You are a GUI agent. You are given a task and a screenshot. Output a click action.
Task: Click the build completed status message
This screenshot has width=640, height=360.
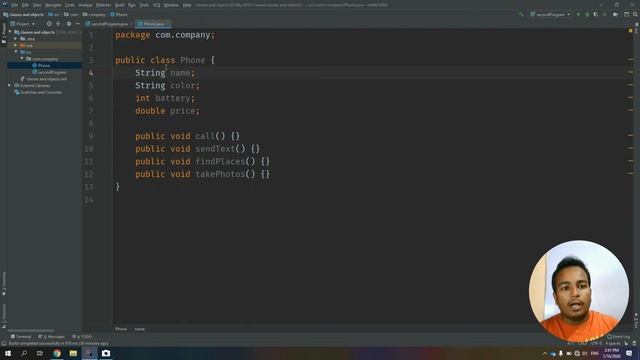pos(58,344)
